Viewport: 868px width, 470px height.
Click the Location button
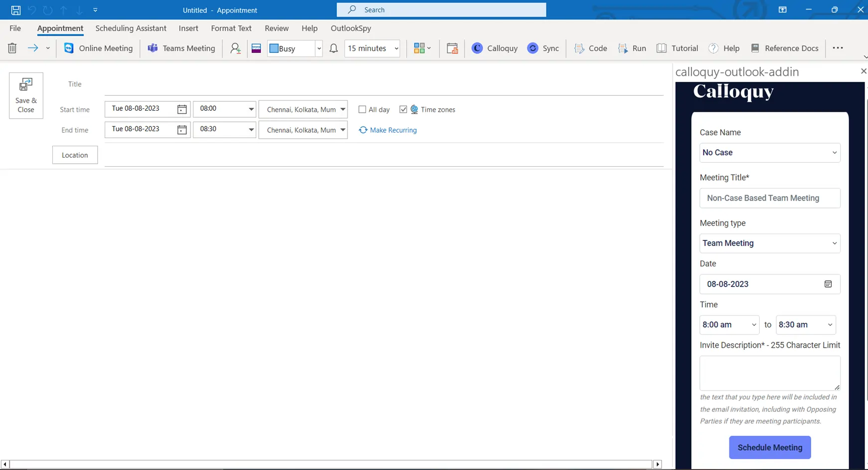(x=75, y=155)
